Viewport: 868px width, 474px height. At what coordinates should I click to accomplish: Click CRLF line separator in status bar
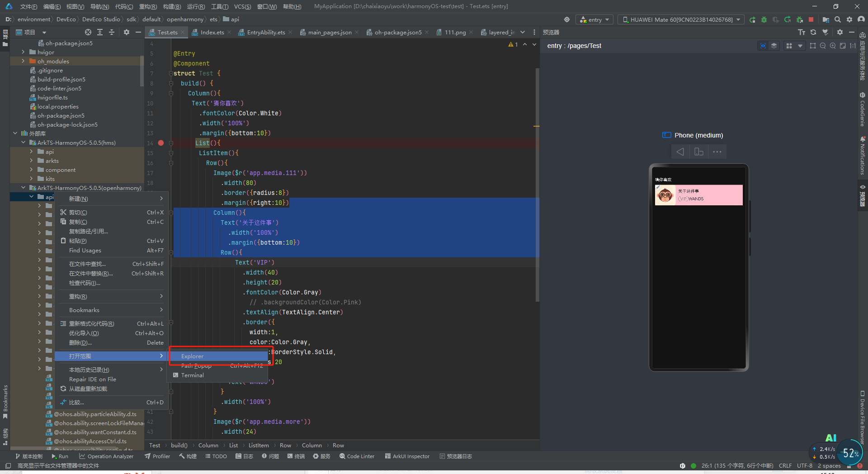click(785, 465)
